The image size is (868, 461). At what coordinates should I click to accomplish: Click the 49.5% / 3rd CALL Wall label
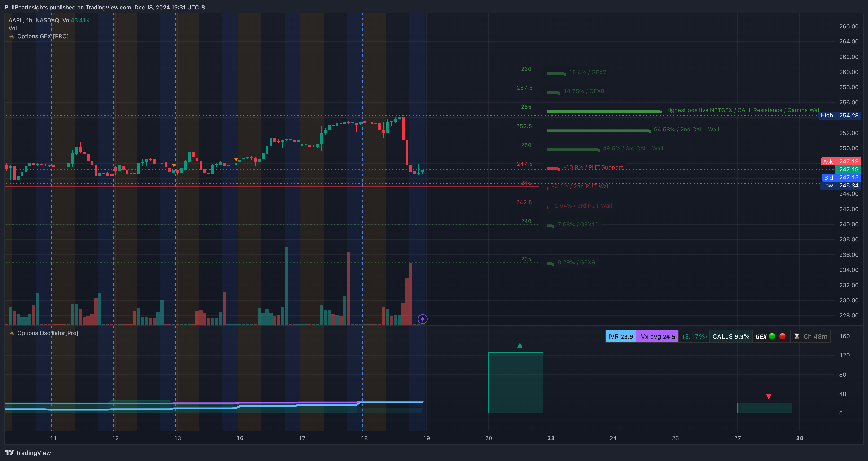633,148
